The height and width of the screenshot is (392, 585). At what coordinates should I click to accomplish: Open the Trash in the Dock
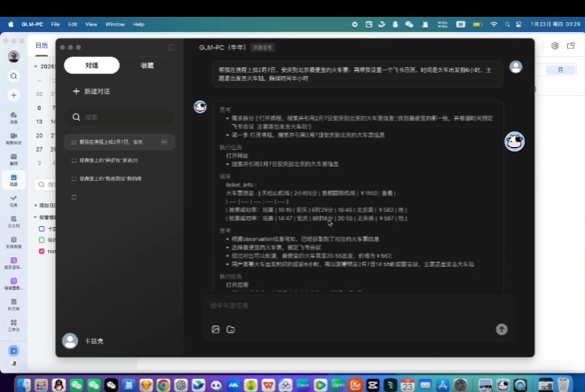564,385
